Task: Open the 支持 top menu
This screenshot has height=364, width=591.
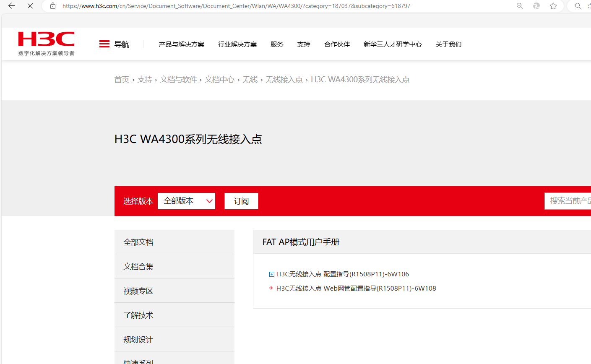Action: tap(304, 44)
